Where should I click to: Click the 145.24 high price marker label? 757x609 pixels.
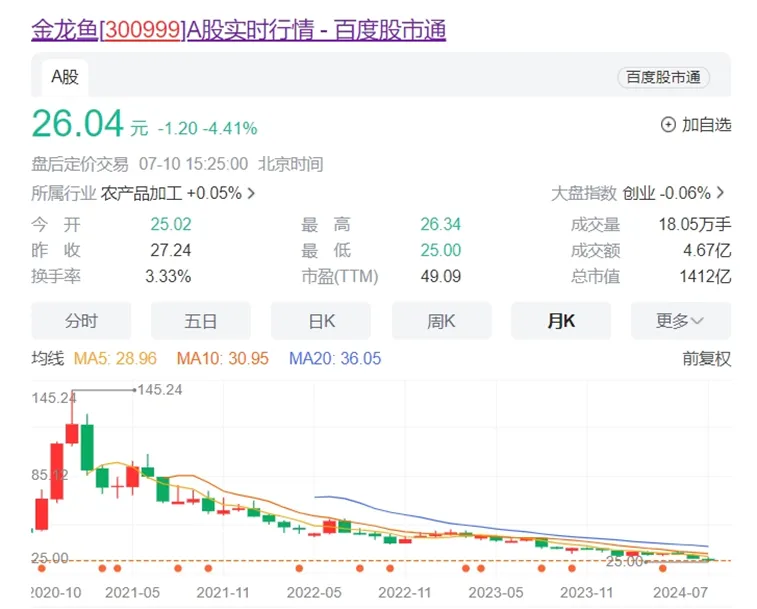tap(160, 390)
